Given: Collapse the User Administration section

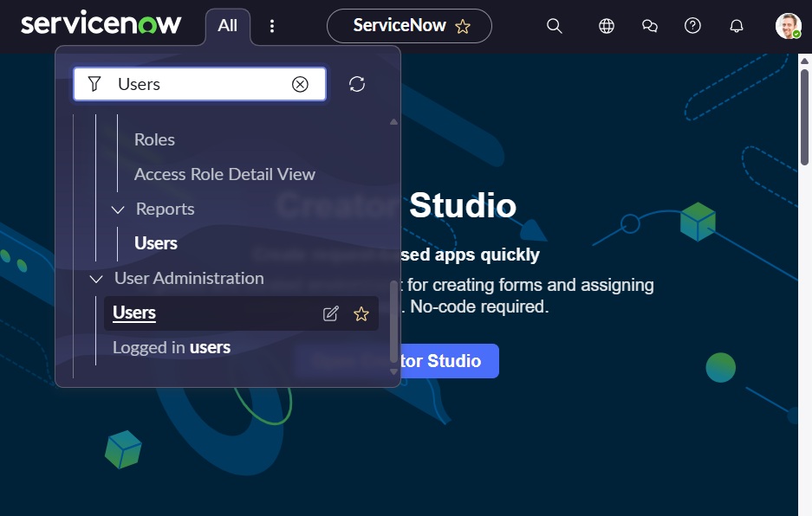Looking at the screenshot, I should [x=96, y=279].
